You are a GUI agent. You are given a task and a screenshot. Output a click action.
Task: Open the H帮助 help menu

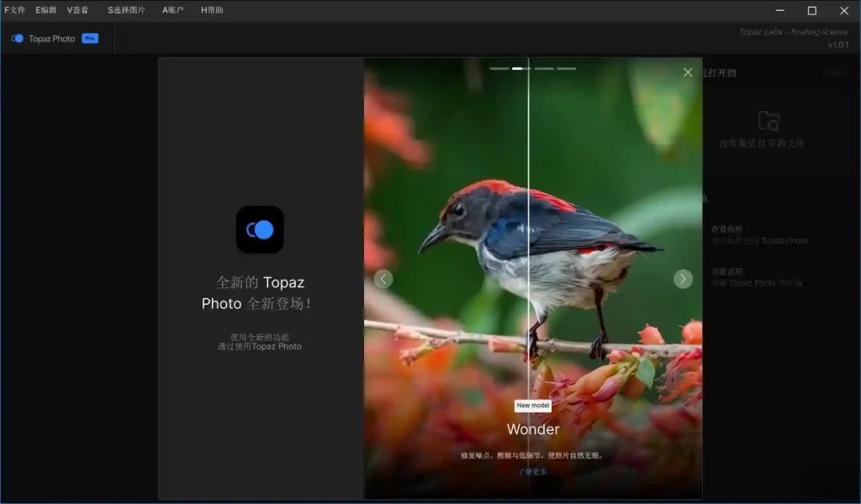[x=212, y=10]
